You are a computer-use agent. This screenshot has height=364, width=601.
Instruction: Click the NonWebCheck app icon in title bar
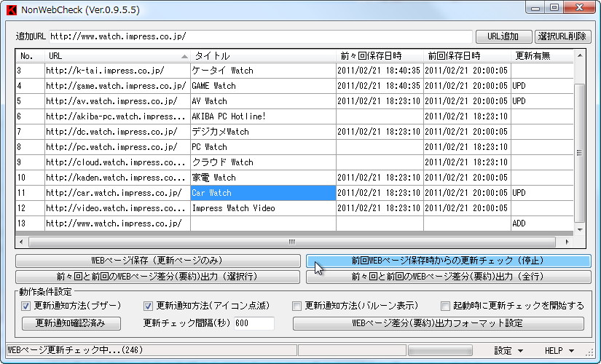[12, 9]
